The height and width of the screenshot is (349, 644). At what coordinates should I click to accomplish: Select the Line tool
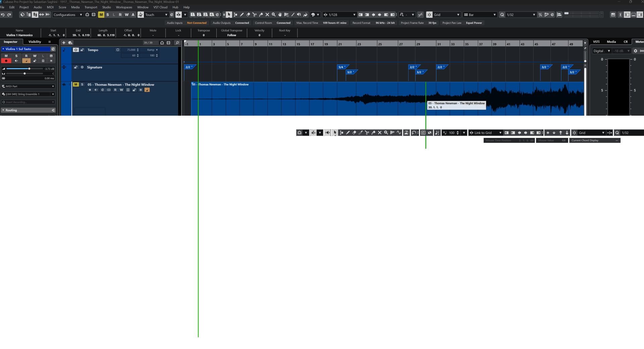(x=293, y=15)
